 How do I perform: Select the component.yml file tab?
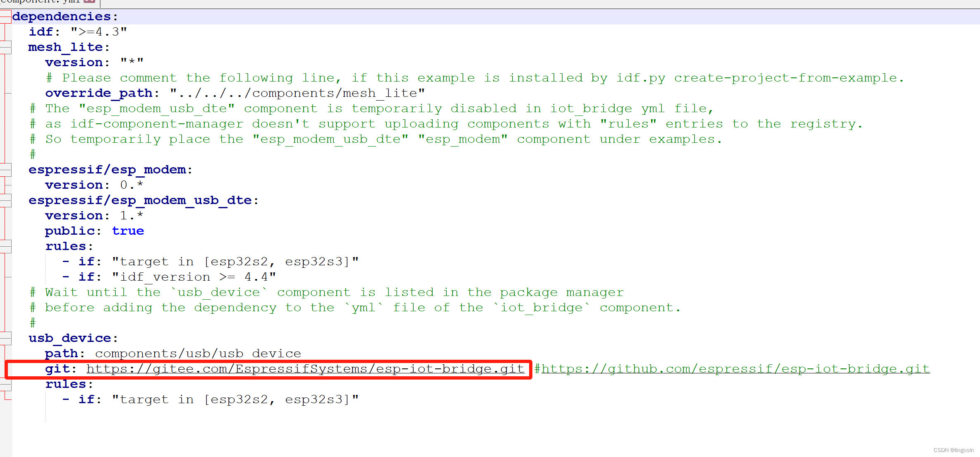41,2
